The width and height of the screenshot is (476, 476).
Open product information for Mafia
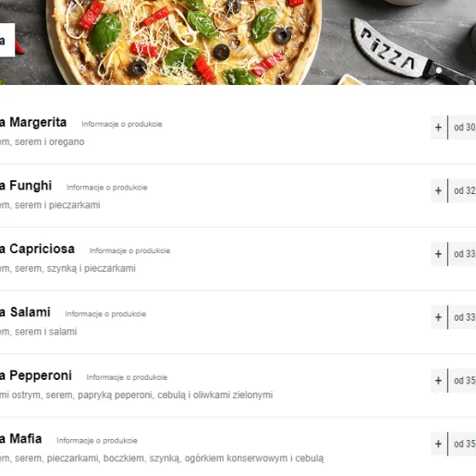97,441
